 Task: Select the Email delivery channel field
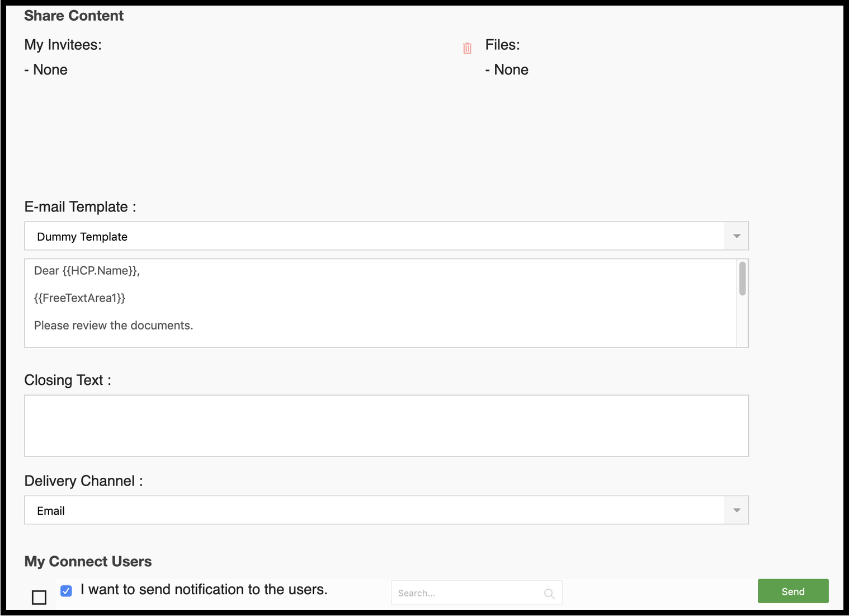click(374, 510)
